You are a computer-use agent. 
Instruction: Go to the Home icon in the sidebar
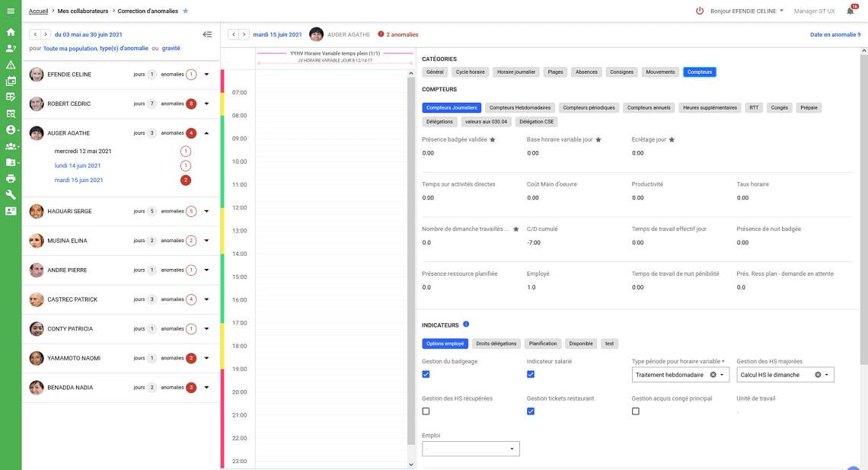pyautogui.click(x=11, y=32)
